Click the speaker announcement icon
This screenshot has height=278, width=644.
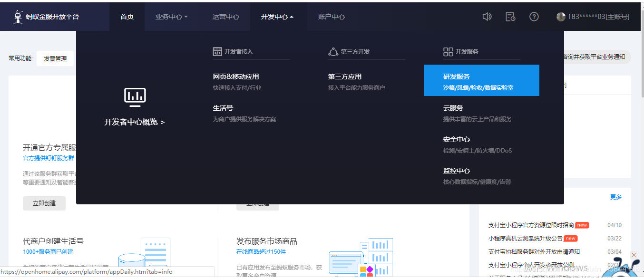(x=487, y=17)
